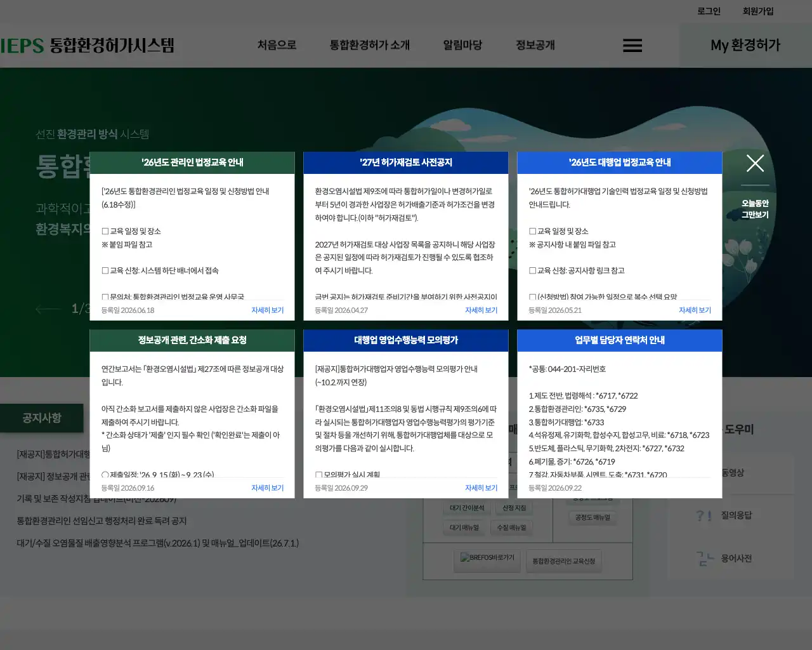The height and width of the screenshot is (650, 812).
Task: Open 통합환경관리인 선임신고 행정처리 완료 독려 공지
Action: point(101,521)
